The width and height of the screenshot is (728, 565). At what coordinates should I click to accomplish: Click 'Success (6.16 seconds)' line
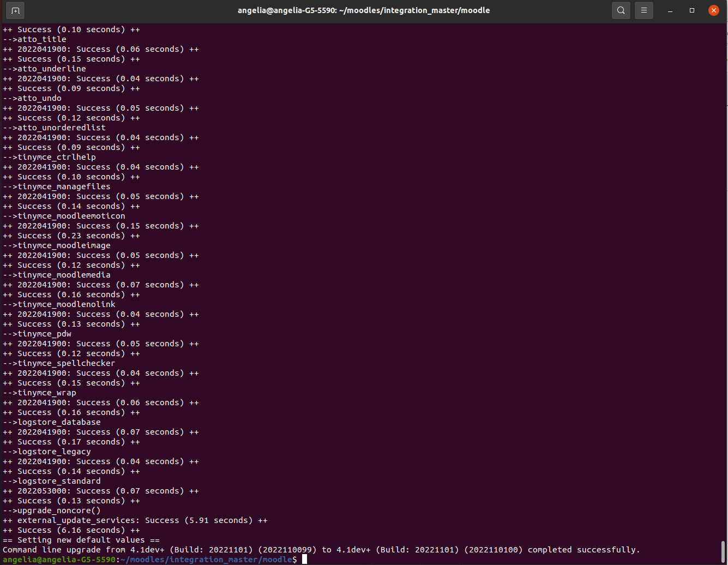point(71,530)
